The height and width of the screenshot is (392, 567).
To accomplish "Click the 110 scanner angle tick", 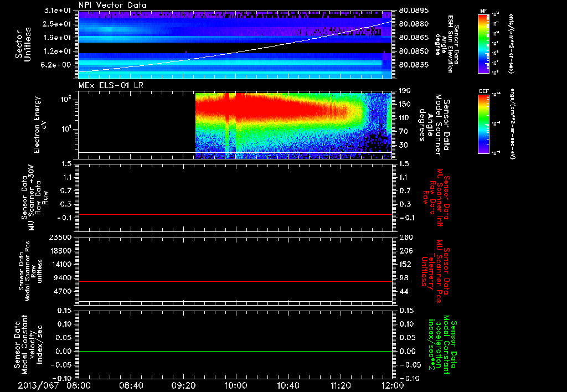I will point(405,118).
